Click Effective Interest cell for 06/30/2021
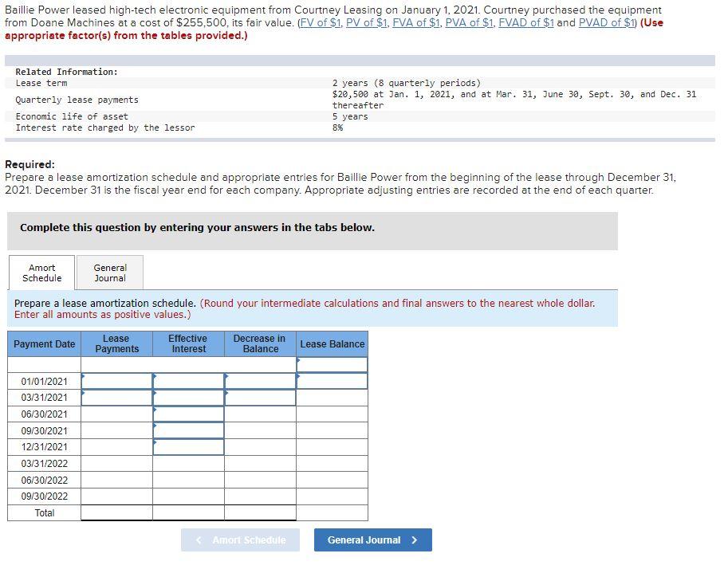 click(188, 414)
